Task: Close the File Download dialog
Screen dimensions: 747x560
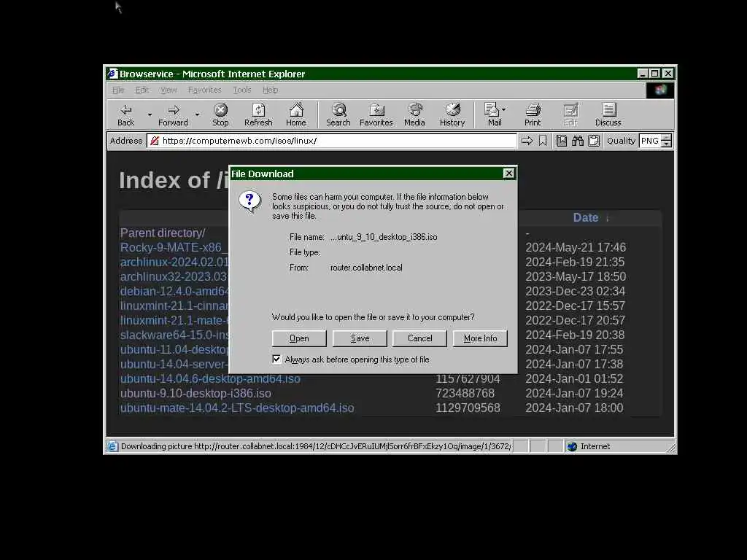Action: (508, 174)
